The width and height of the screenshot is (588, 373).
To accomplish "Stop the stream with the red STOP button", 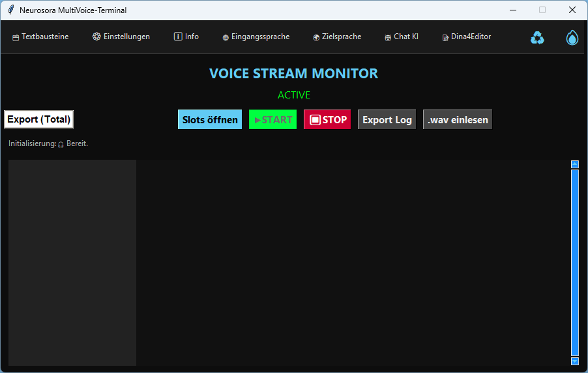I will tap(327, 120).
